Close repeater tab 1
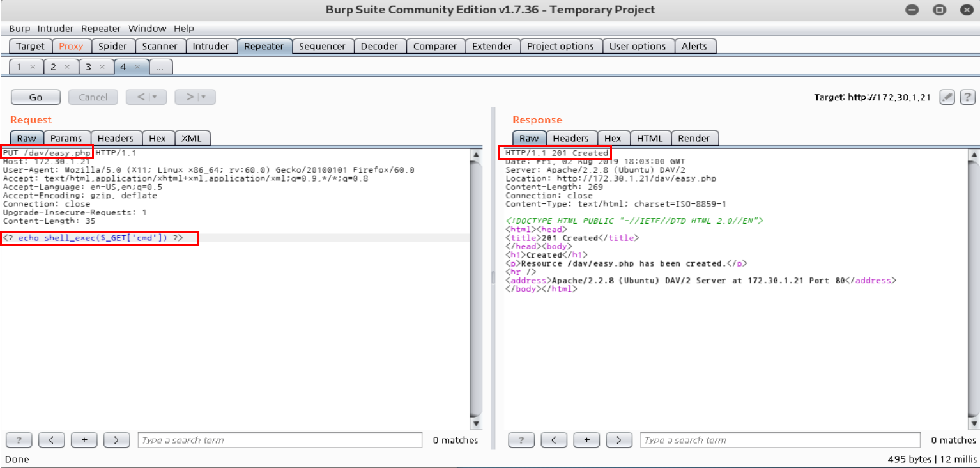The height and width of the screenshot is (468, 980). 33,67
